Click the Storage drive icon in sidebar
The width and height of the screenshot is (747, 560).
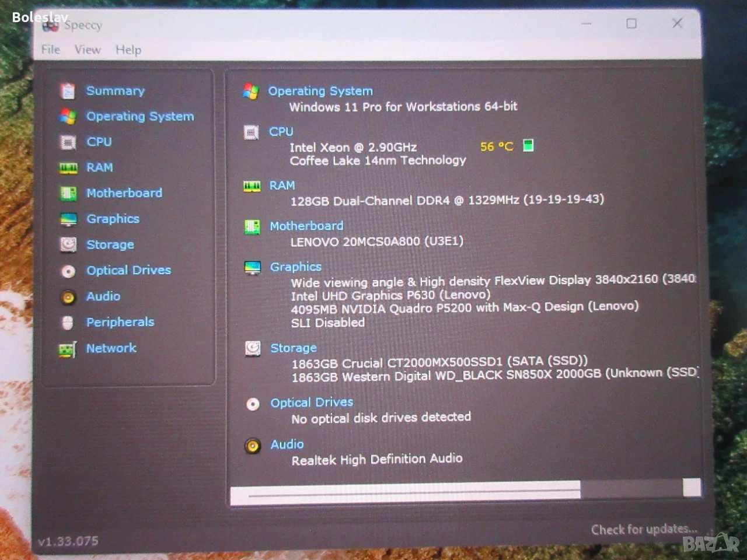pos(68,244)
